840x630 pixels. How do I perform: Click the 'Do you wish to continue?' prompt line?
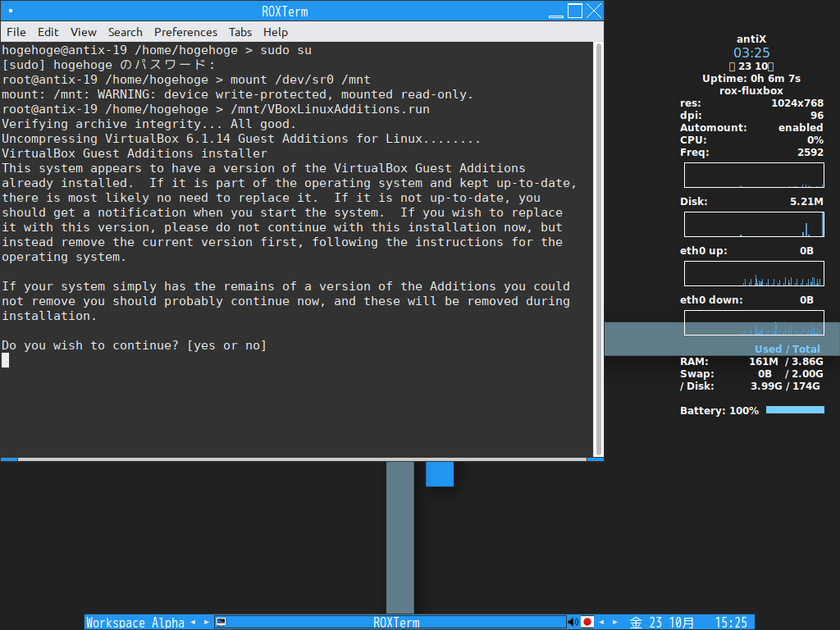(x=134, y=345)
